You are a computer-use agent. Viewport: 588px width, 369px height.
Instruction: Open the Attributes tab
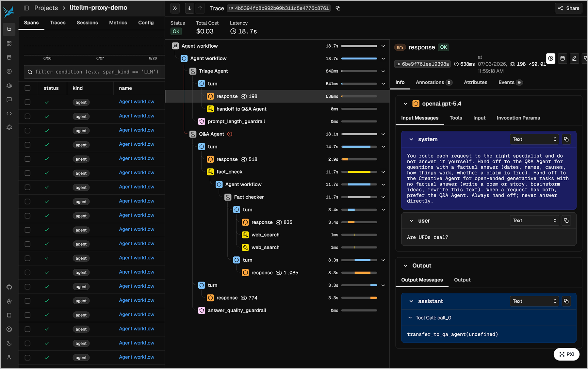coord(475,82)
